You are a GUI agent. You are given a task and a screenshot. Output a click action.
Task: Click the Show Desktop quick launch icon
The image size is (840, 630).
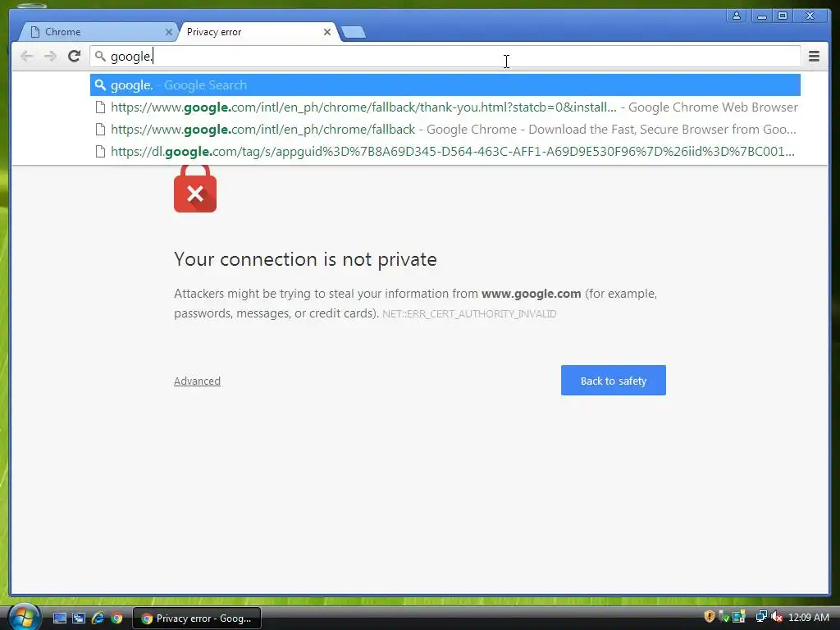point(60,619)
